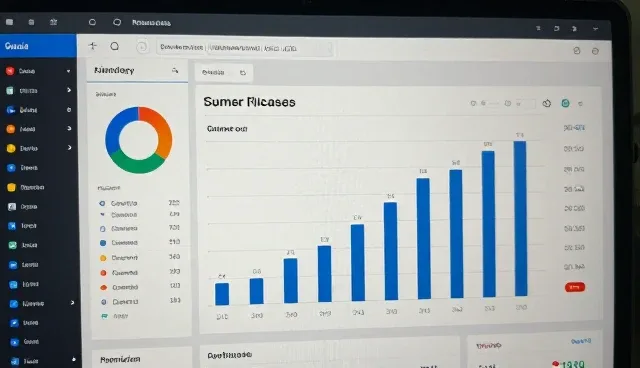Click the red round icon atop the sidebar list
640x368 pixels.
(x=10, y=71)
